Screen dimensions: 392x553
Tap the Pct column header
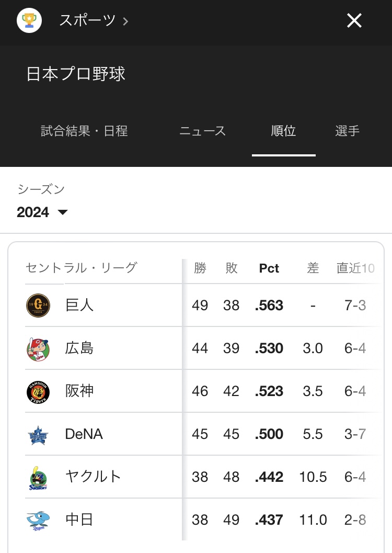269,268
